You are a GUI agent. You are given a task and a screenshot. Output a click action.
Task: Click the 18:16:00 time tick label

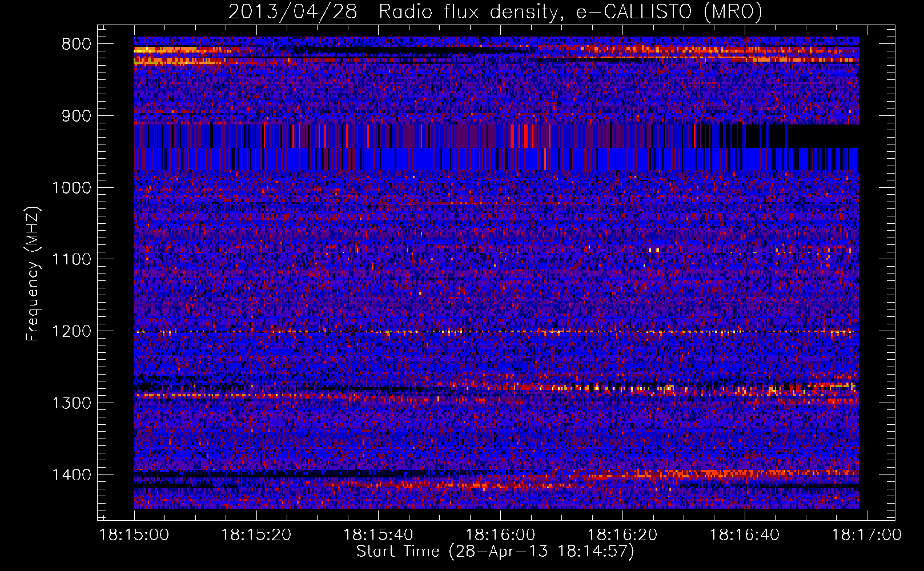click(500, 535)
